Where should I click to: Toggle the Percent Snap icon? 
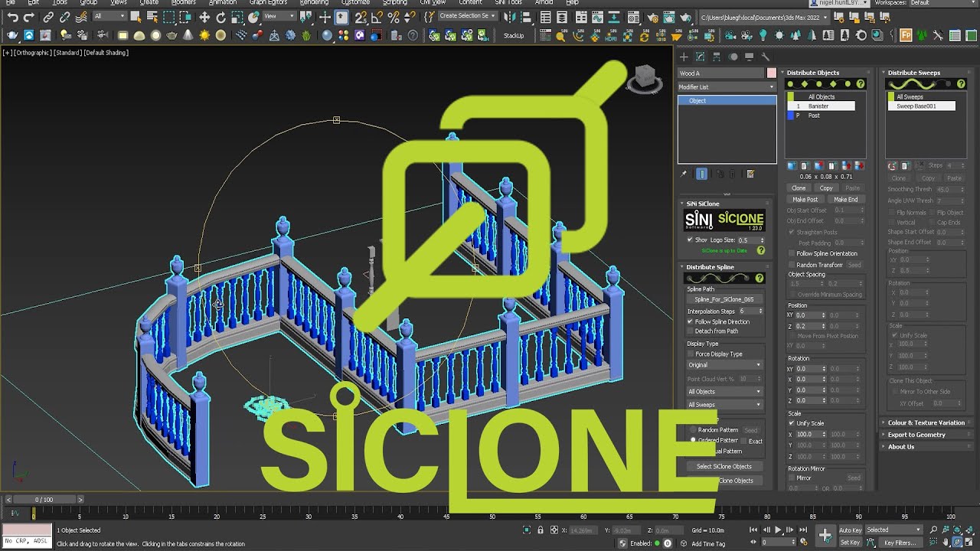(x=394, y=17)
